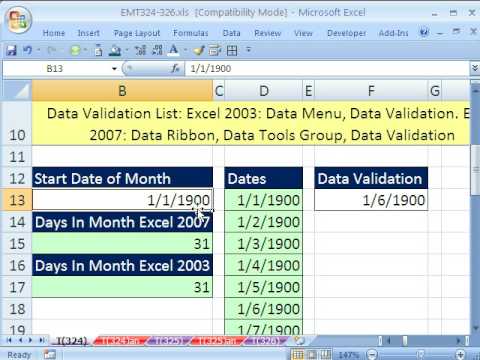Select the Dates cell 1/5/1900
This screenshot has height=360, width=480.
pos(264,287)
